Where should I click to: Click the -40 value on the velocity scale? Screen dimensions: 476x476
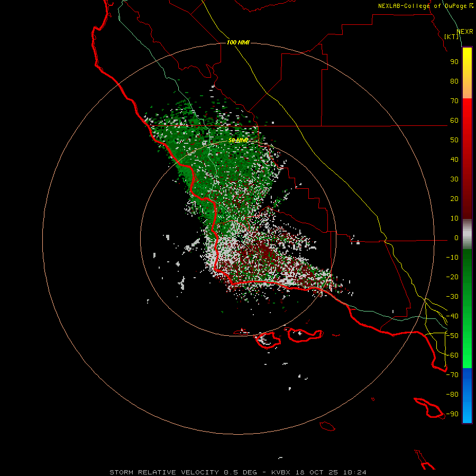click(x=452, y=316)
